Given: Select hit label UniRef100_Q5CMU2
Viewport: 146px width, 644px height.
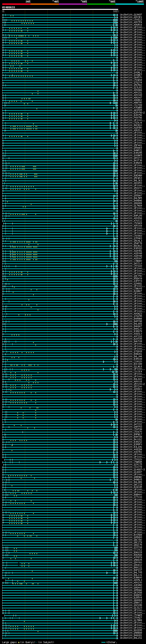Looking at the screenshot, I should 131,85.
